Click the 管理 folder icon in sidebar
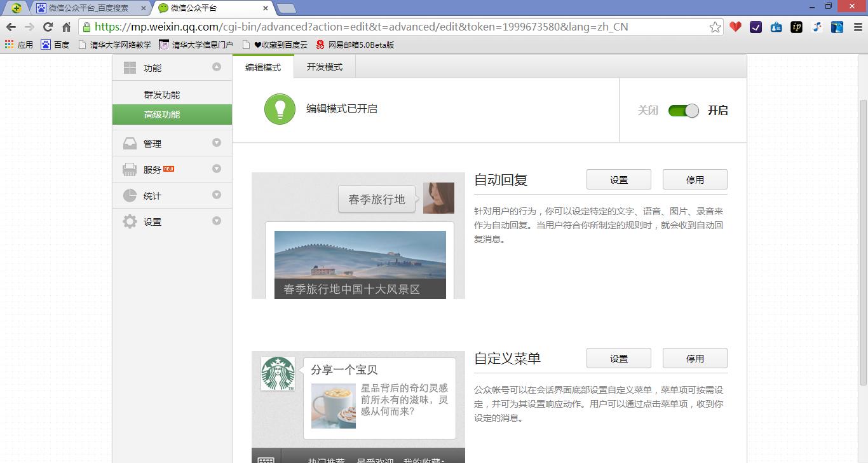 click(x=130, y=142)
